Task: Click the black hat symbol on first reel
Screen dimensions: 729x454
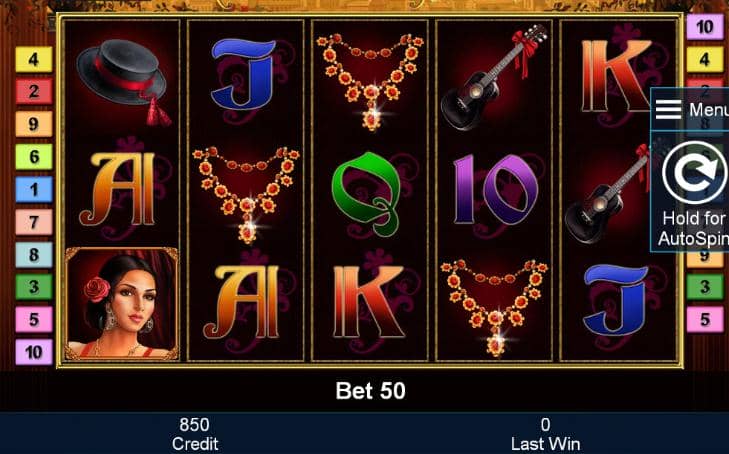Action: coord(123,82)
